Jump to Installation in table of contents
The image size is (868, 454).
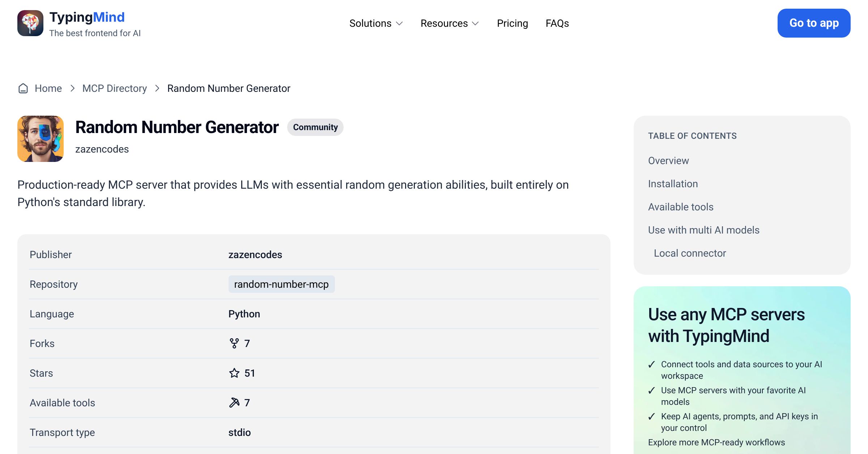point(673,184)
